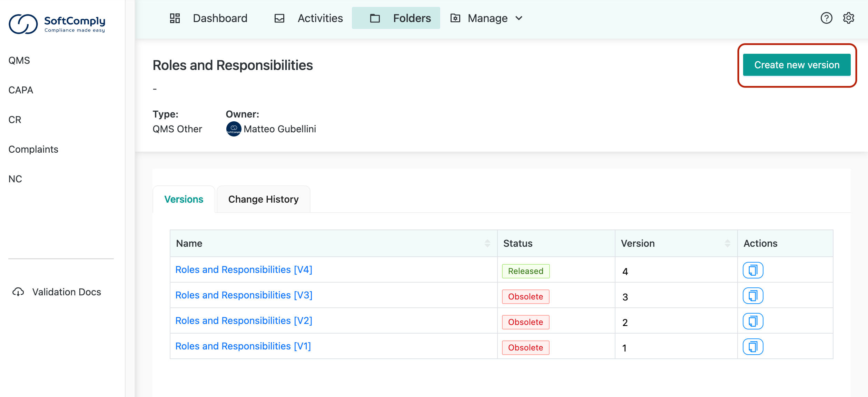Open the CAPA sidebar section

21,90
